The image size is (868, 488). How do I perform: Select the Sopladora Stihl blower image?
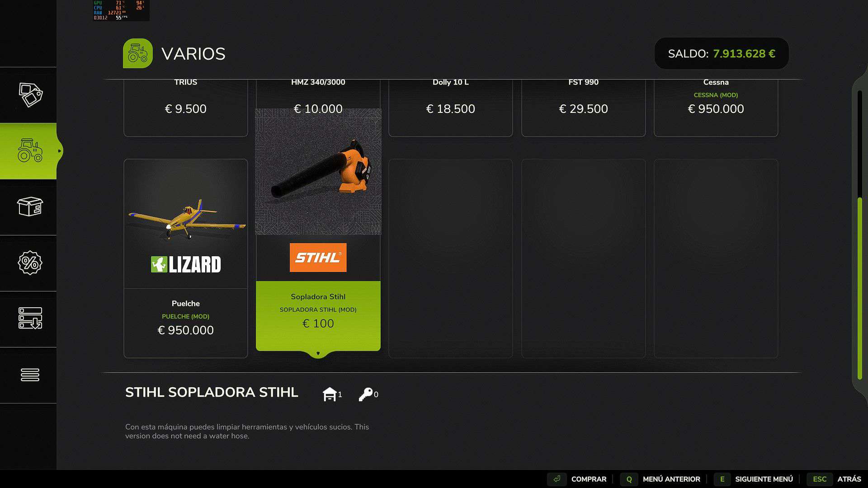click(318, 172)
